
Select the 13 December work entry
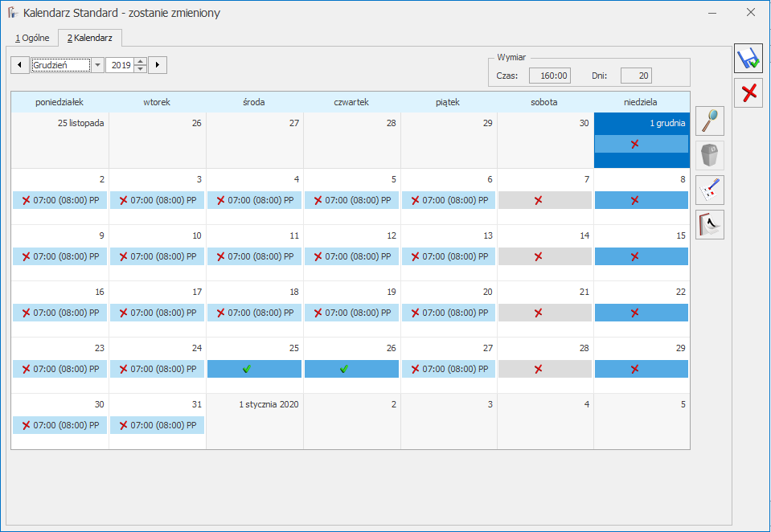pos(449,256)
